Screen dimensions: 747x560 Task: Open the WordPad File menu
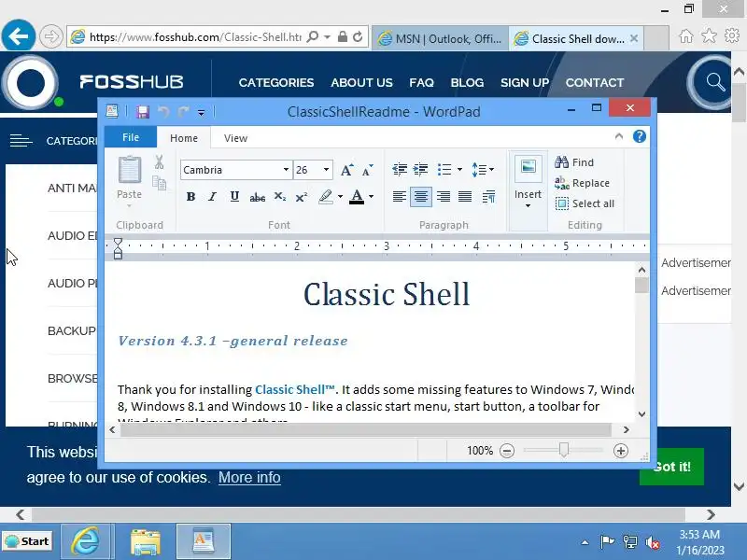pyautogui.click(x=131, y=137)
